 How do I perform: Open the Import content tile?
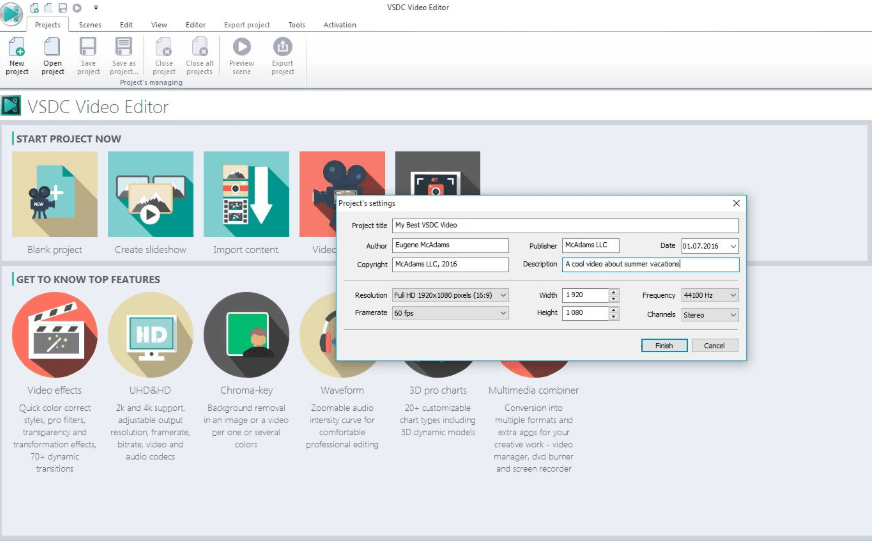pyautogui.click(x=246, y=194)
